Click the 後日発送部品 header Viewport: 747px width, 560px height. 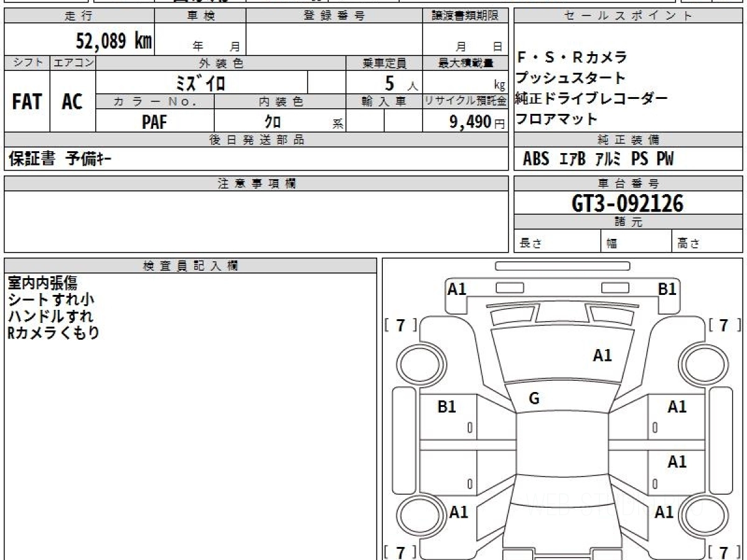(256, 140)
